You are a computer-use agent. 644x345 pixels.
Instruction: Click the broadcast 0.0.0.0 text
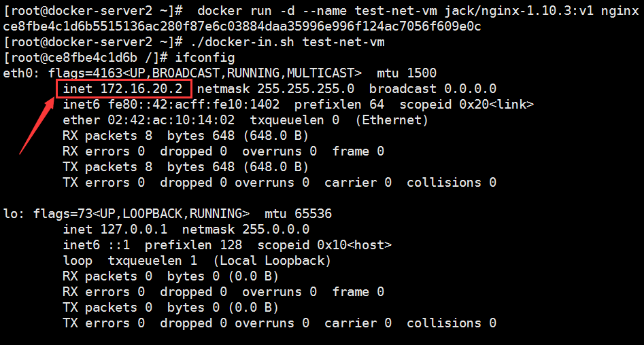pyautogui.click(x=433, y=88)
